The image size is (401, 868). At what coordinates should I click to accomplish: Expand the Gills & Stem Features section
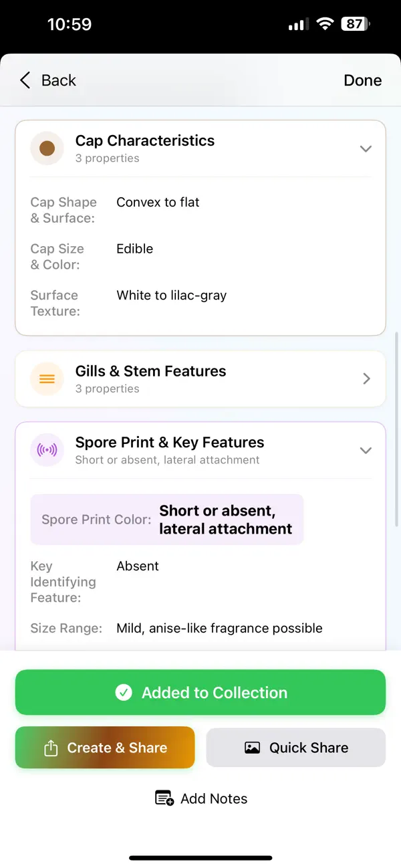pyautogui.click(x=366, y=378)
